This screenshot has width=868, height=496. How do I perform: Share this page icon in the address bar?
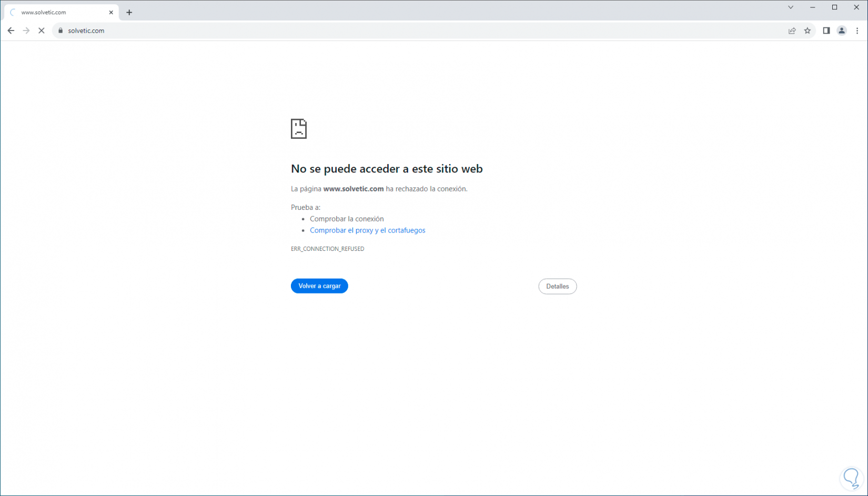click(792, 31)
